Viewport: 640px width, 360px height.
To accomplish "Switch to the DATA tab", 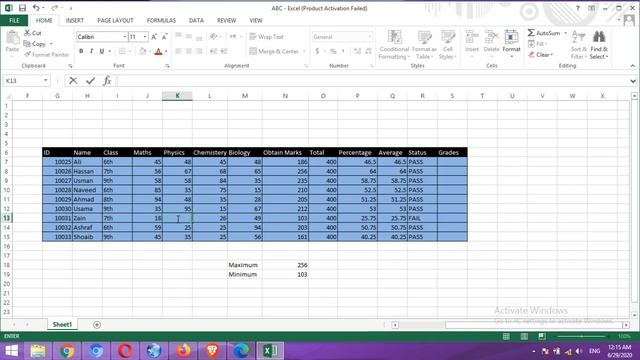I will 196,20.
